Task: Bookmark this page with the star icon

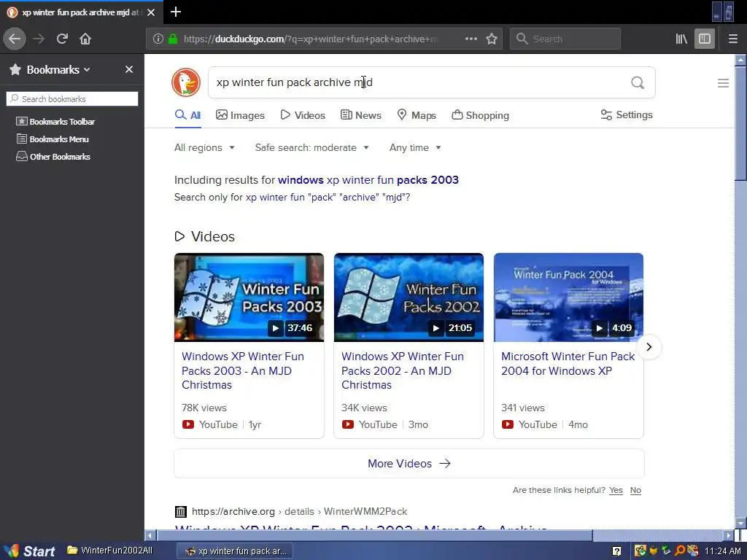Action: point(492,39)
